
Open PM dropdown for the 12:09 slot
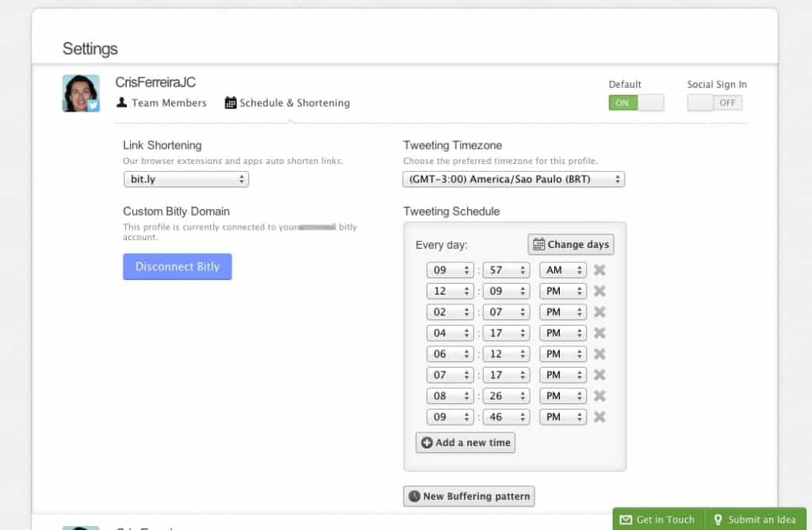[563, 291]
